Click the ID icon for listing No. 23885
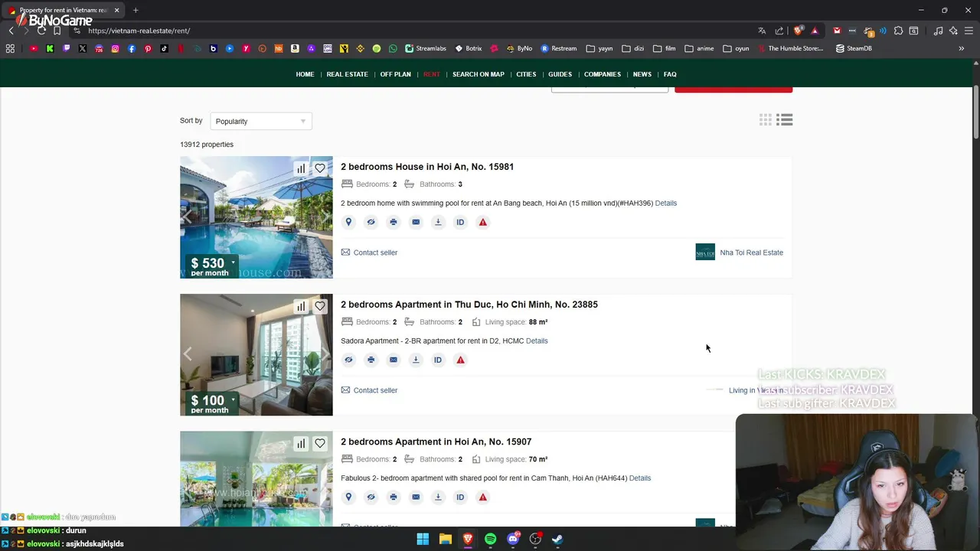Screen dimensions: 980x551 click(x=438, y=360)
